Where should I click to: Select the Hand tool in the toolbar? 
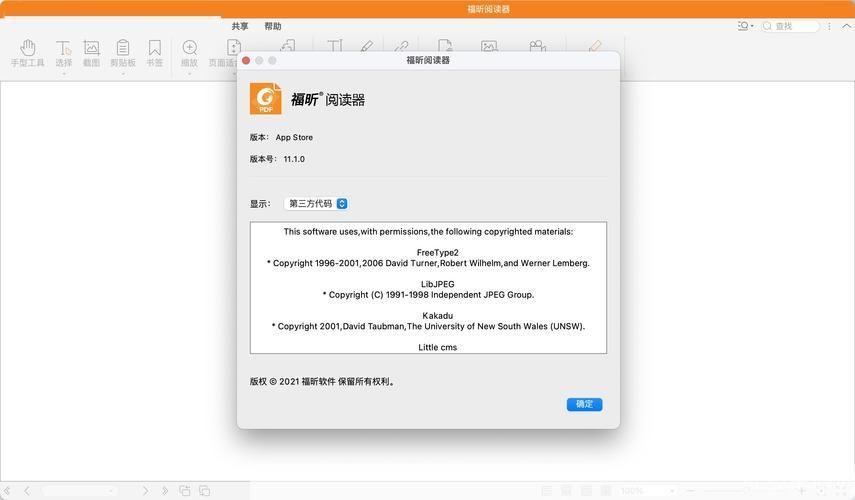point(28,48)
